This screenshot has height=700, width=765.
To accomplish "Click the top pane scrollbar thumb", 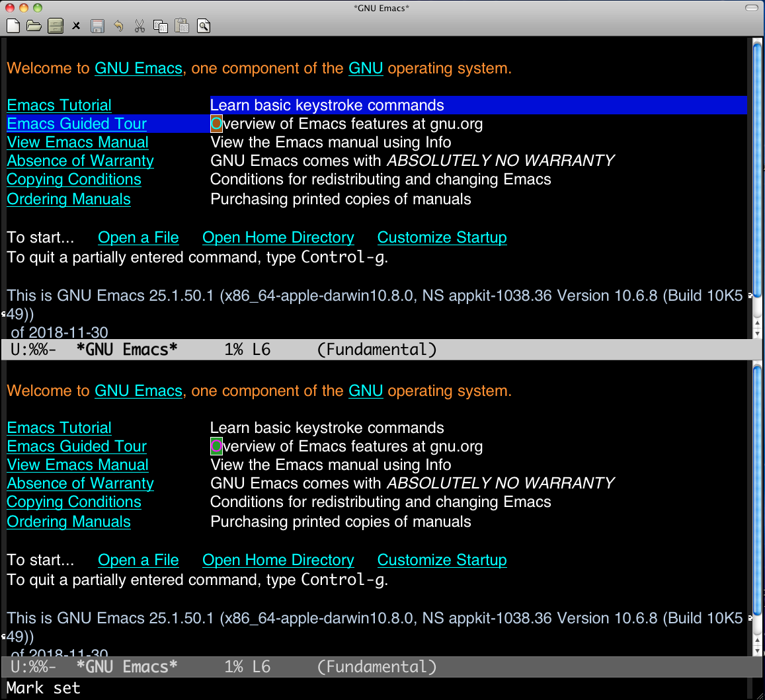I will click(x=757, y=170).
